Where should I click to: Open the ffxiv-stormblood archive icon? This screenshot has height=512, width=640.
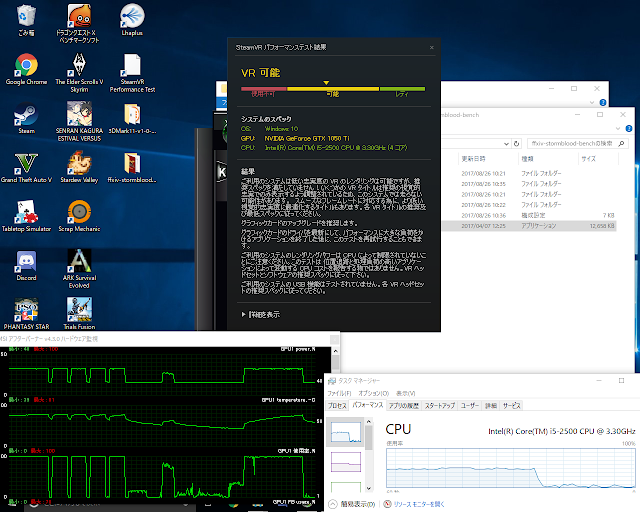coord(132,167)
